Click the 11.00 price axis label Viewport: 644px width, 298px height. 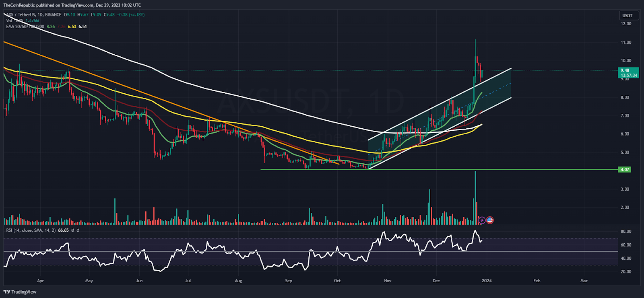click(626, 42)
